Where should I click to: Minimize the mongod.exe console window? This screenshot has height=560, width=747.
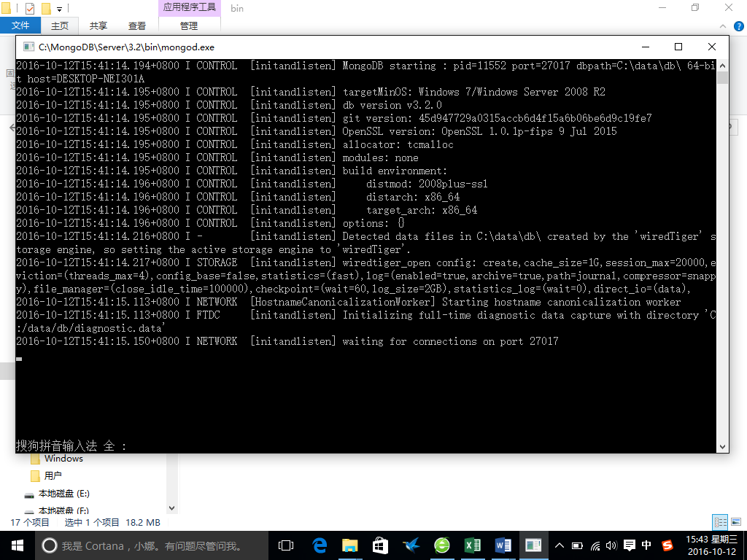(x=646, y=47)
